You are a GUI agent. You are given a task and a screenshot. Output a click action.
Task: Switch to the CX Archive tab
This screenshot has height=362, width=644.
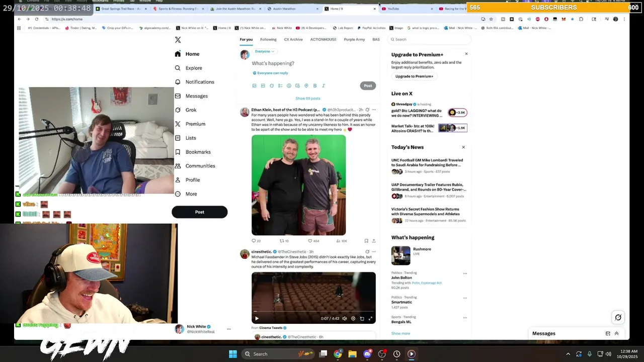click(x=293, y=39)
